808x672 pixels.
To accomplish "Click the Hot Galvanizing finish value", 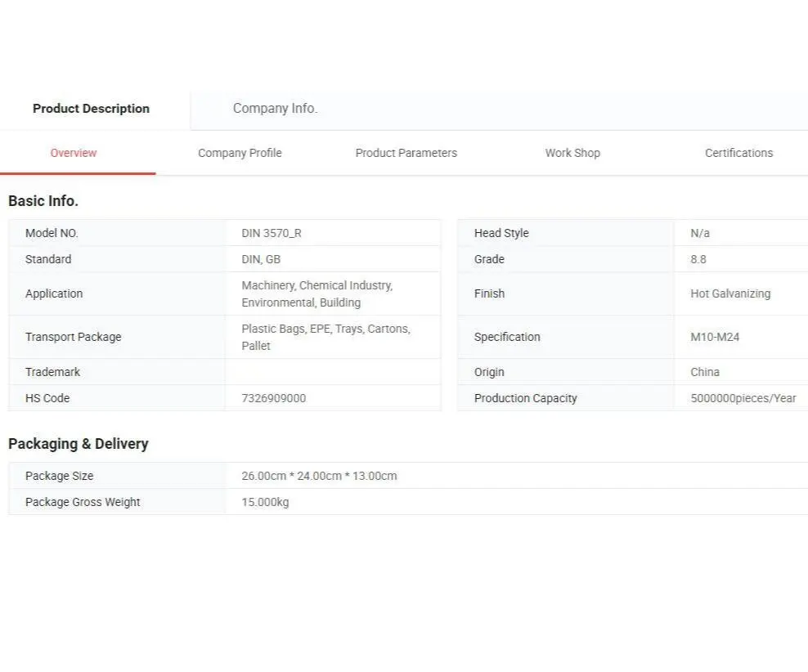I will click(730, 293).
